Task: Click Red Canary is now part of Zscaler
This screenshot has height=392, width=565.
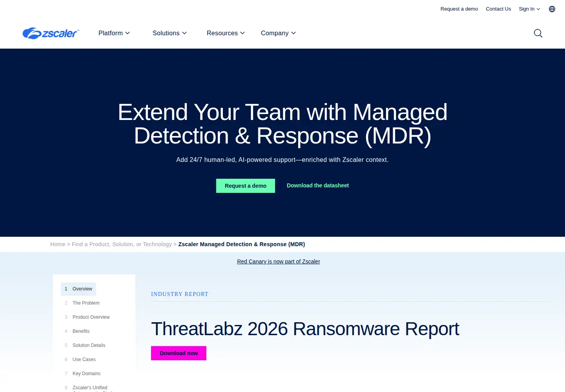Action: point(279,261)
